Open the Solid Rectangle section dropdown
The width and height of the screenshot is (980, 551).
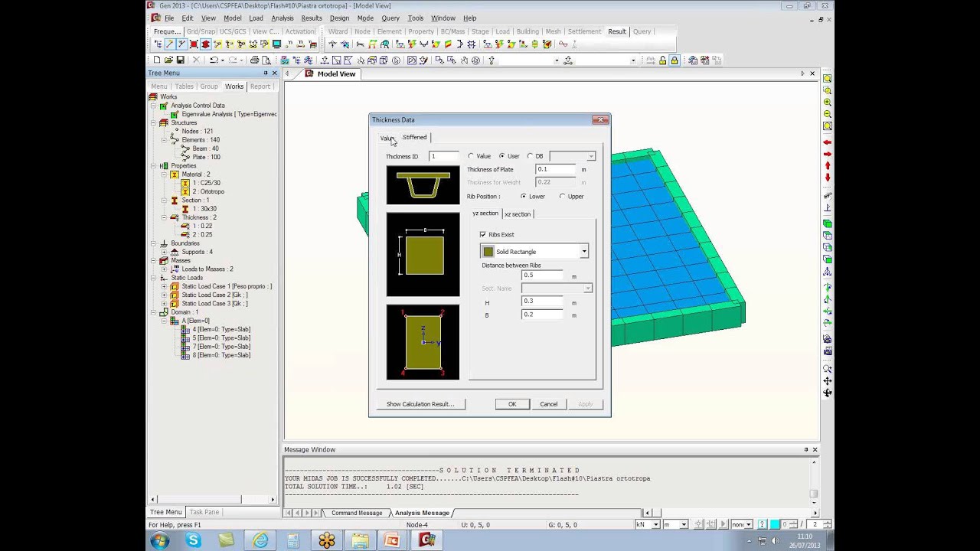[x=583, y=251]
